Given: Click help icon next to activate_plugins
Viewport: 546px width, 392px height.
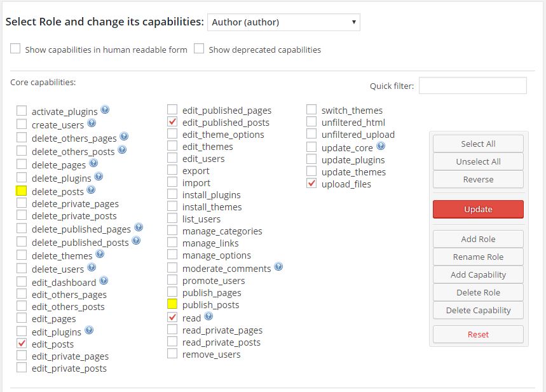Looking at the screenshot, I should (x=105, y=110).
